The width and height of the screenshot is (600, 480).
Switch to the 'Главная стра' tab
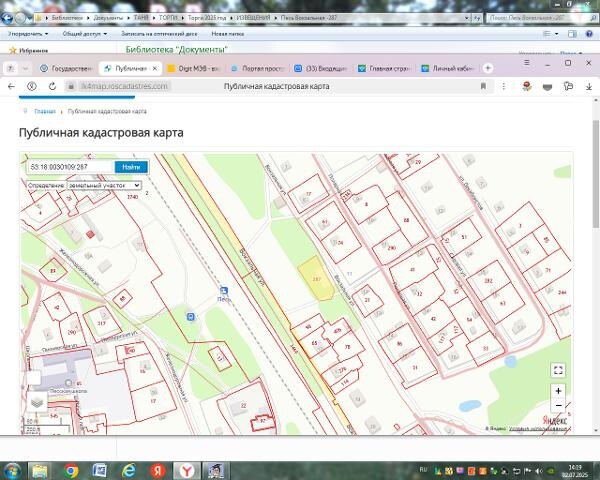[384, 69]
